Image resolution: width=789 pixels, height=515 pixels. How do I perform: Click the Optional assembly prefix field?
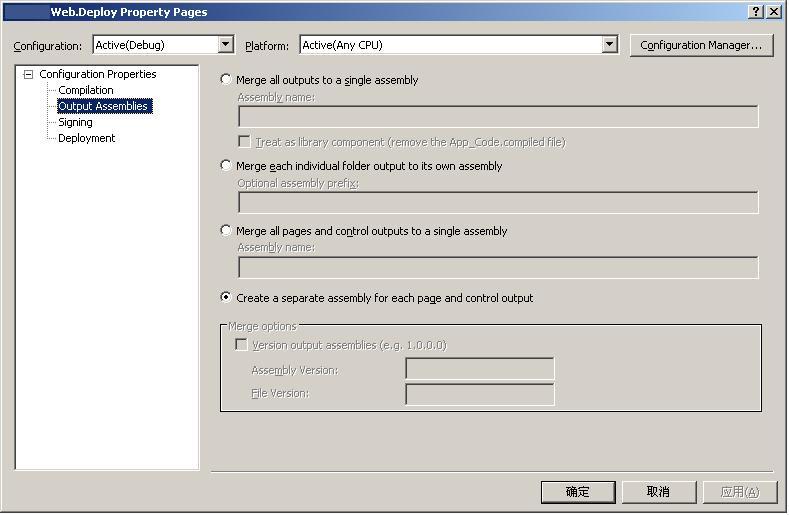click(497, 203)
